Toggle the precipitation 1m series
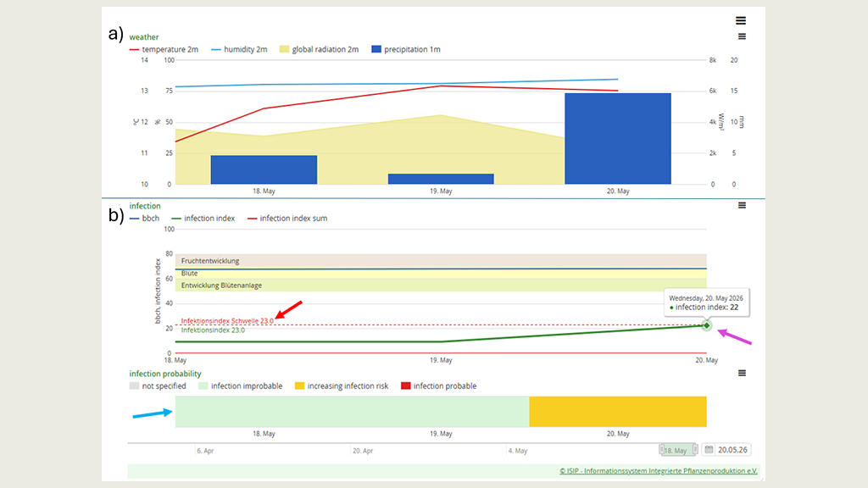Image resolution: width=868 pixels, height=488 pixels. [x=406, y=49]
